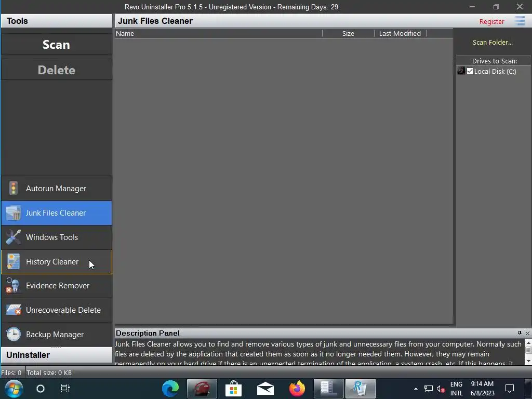532x399 pixels.
Task: Click the Delete button
Action: click(x=56, y=70)
